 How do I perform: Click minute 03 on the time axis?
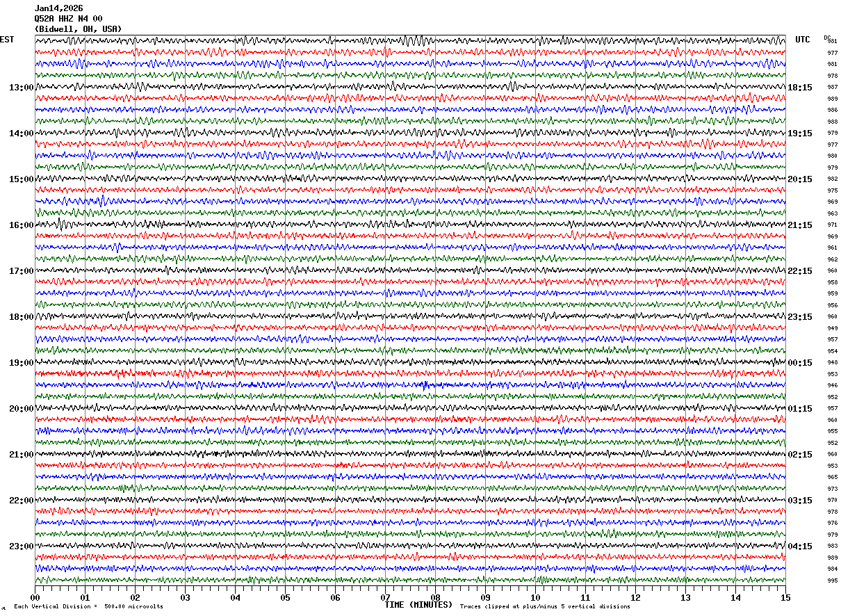tap(185, 597)
